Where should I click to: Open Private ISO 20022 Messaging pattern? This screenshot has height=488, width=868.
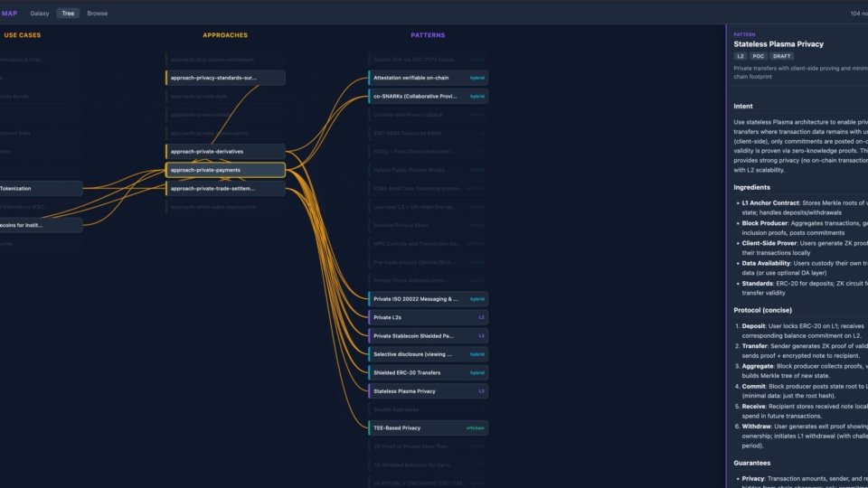pos(428,299)
